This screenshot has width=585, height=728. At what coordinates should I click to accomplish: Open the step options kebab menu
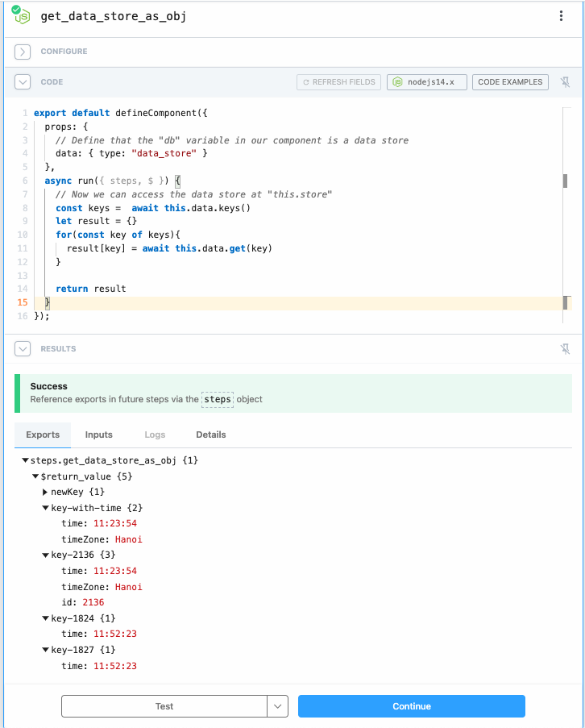(x=562, y=15)
